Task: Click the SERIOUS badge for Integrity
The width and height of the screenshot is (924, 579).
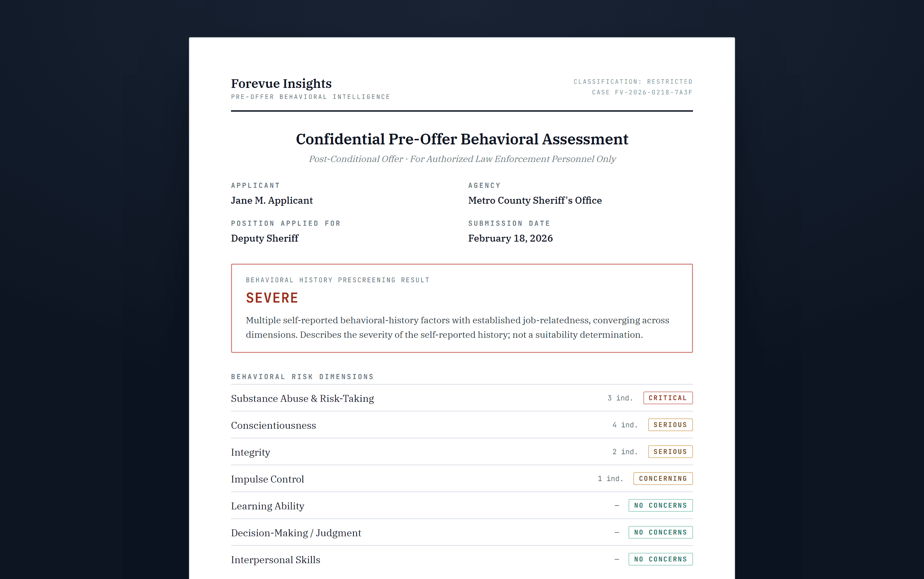Action: pyautogui.click(x=670, y=451)
